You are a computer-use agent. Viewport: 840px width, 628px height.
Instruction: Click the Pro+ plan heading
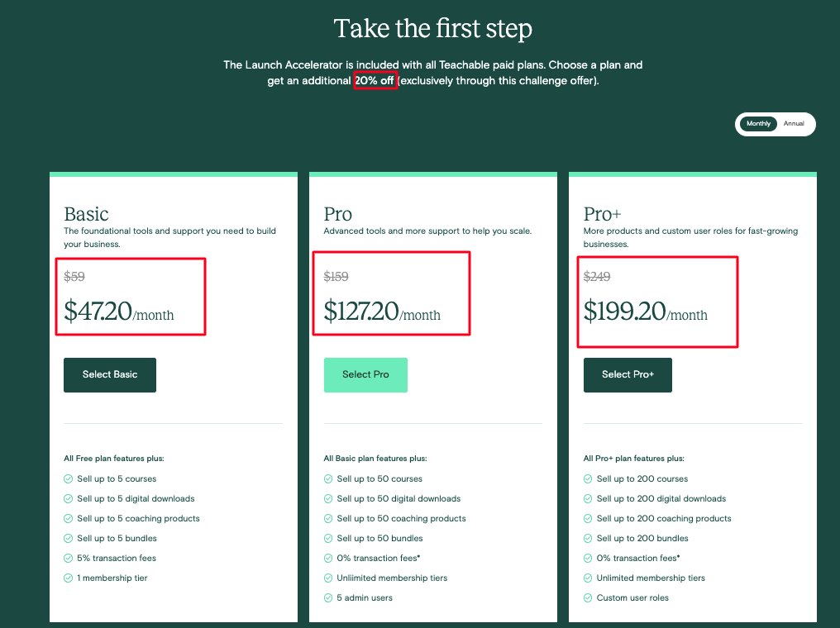603,215
